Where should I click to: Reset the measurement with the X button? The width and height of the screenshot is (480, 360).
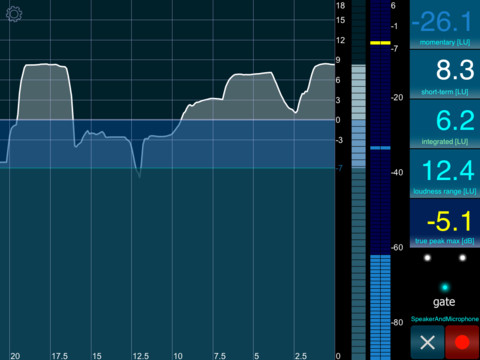(x=427, y=342)
